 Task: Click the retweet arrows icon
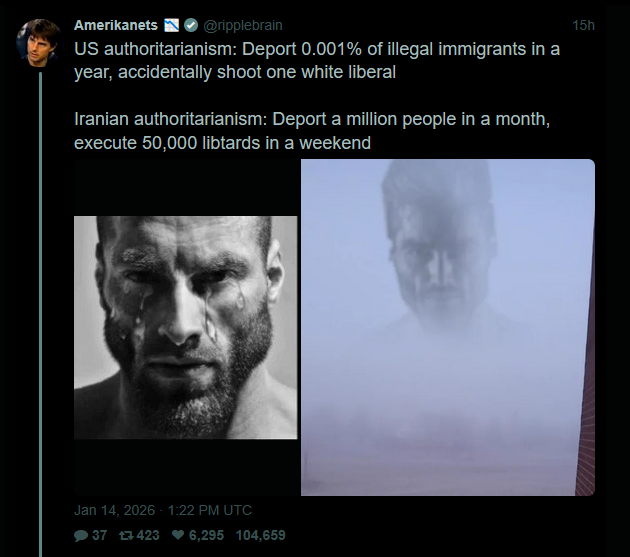click(x=126, y=535)
